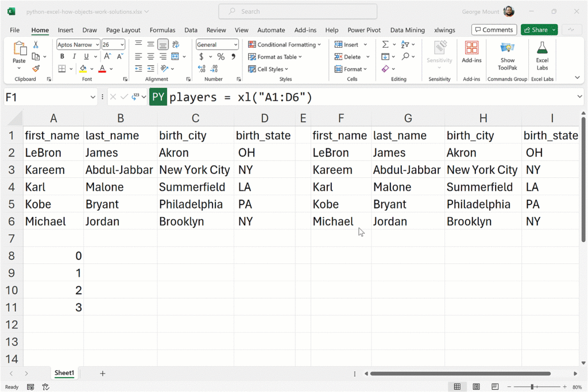Apply percent style to the cell
This screenshot has width=588, height=392.
coord(220,57)
